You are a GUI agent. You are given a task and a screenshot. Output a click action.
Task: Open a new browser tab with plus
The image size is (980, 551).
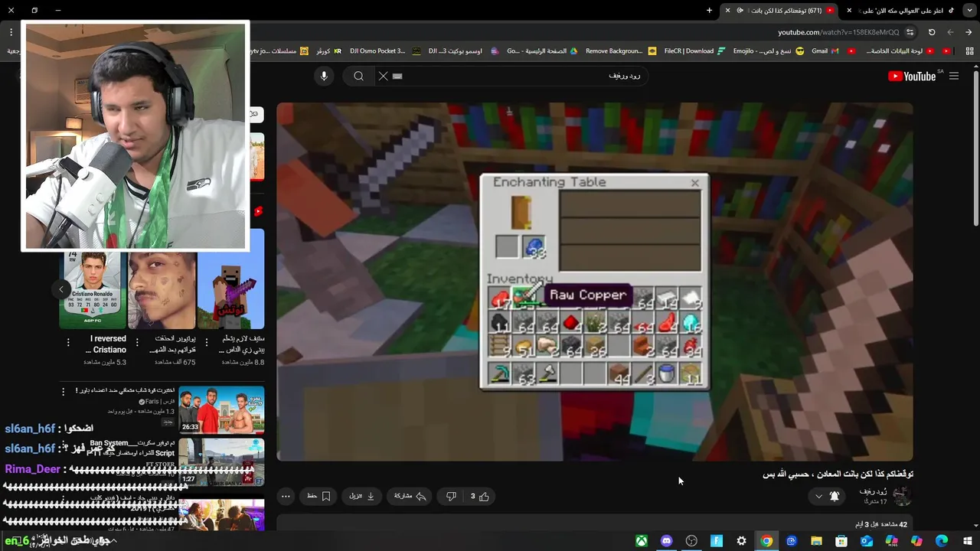(x=709, y=10)
